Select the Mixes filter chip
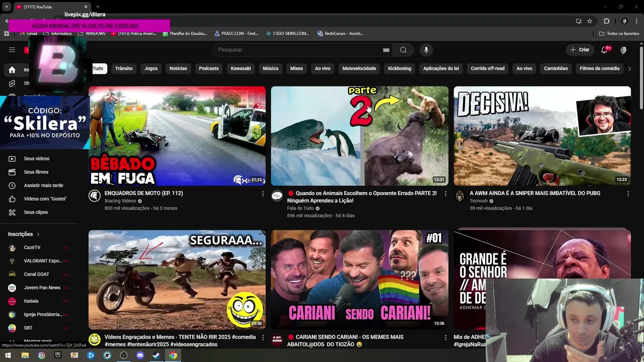This screenshot has height=362, width=644. (297, 68)
